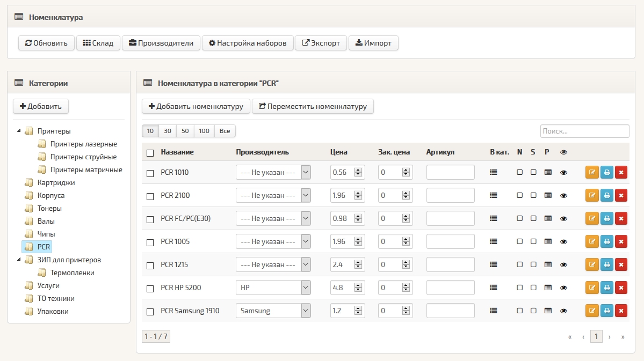Screen dimensions: 644x361
Task: Select the Все page size option
Action: [225, 131]
